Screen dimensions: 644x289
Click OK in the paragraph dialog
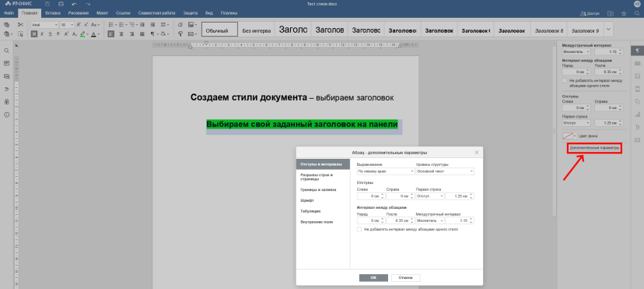point(373,277)
